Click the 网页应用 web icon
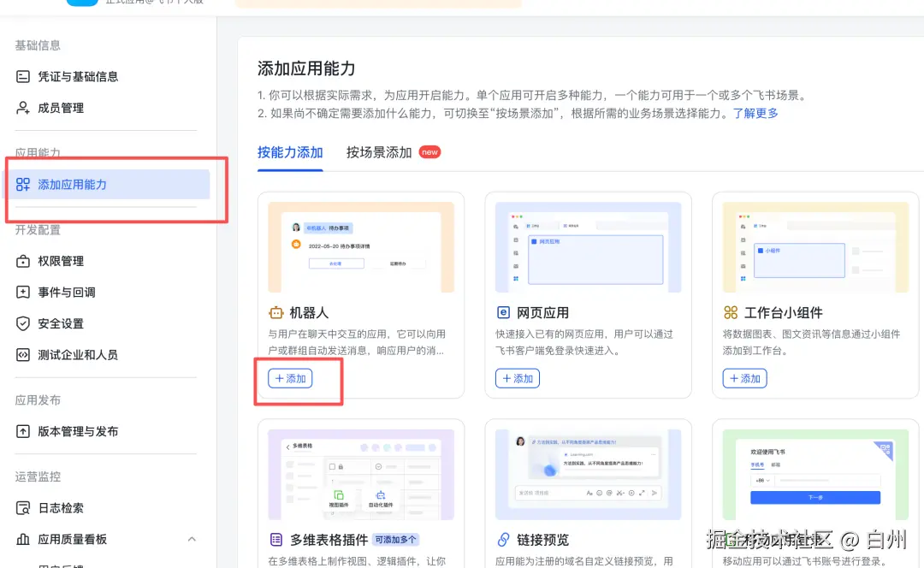The image size is (924, 568). [503, 313]
